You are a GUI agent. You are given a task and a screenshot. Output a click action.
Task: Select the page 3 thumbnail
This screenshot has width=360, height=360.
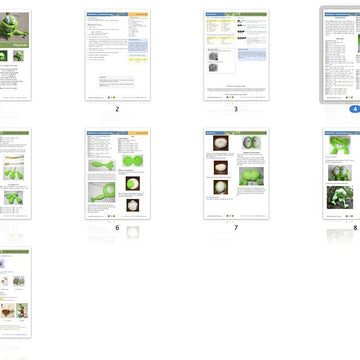coord(236,55)
